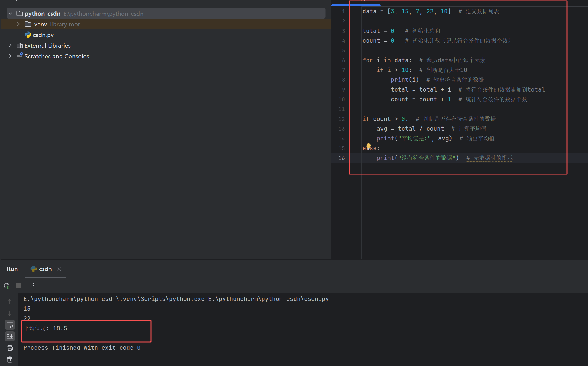Expand the External Libraries node
This screenshot has width=588, height=366.
point(10,46)
